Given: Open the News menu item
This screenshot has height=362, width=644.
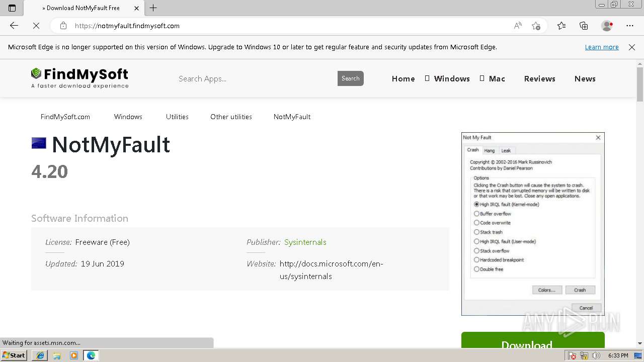Looking at the screenshot, I should pos(585,78).
